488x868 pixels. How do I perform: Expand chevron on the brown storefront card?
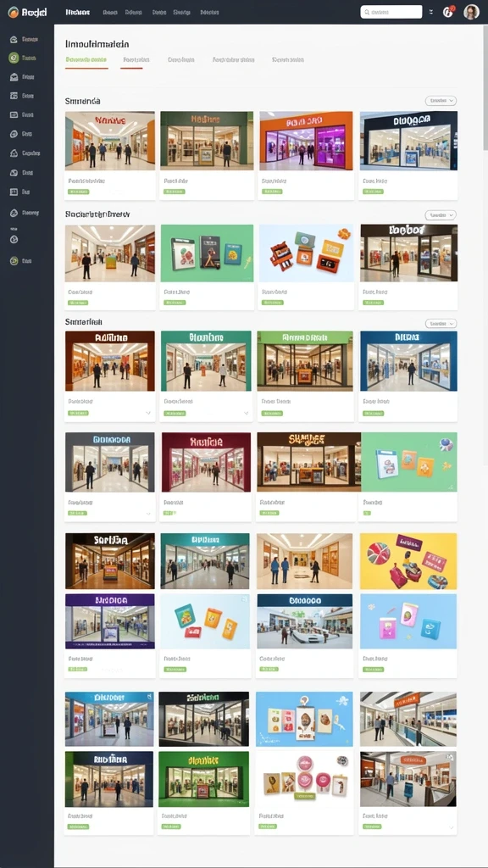click(x=147, y=413)
